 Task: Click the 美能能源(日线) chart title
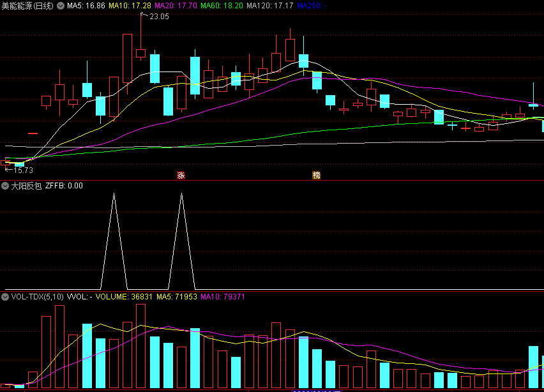(x=27, y=6)
